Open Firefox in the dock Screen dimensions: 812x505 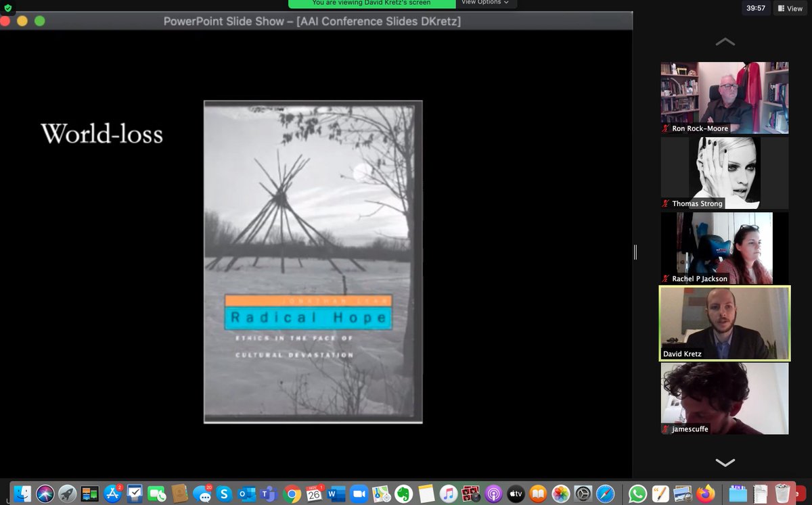[x=704, y=494]
